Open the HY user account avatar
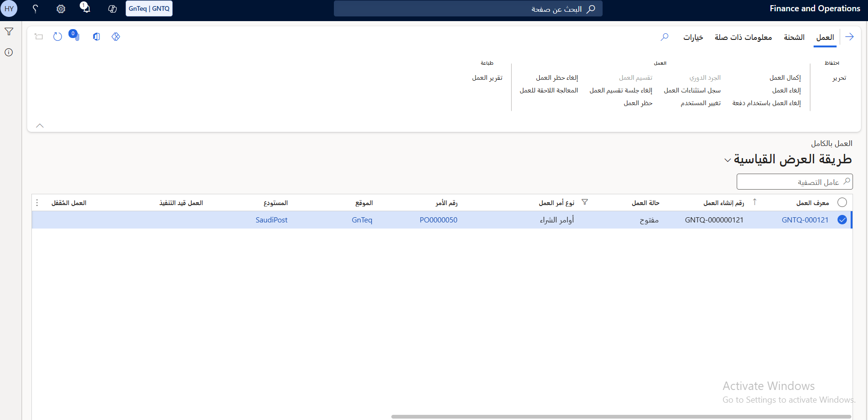The width and height of the screenshot is (868, 420). [9, 8]
